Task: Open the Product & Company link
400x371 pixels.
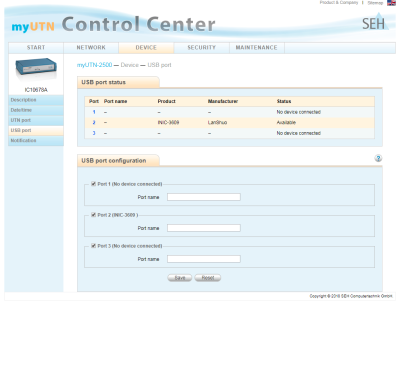Action: point(339,2)
